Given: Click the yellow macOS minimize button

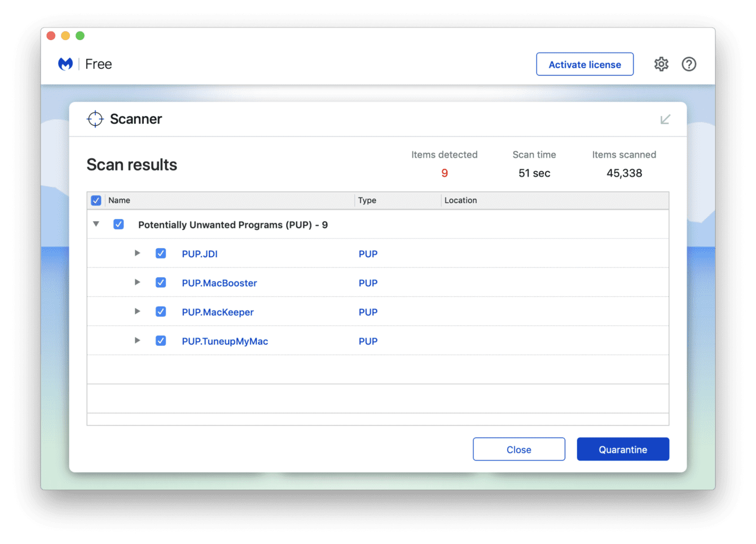Looking at the screenshot, I should (x=65, y=36).
